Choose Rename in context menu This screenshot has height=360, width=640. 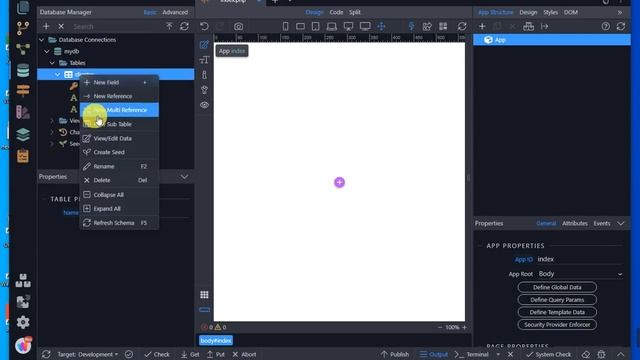click(119, 167)
